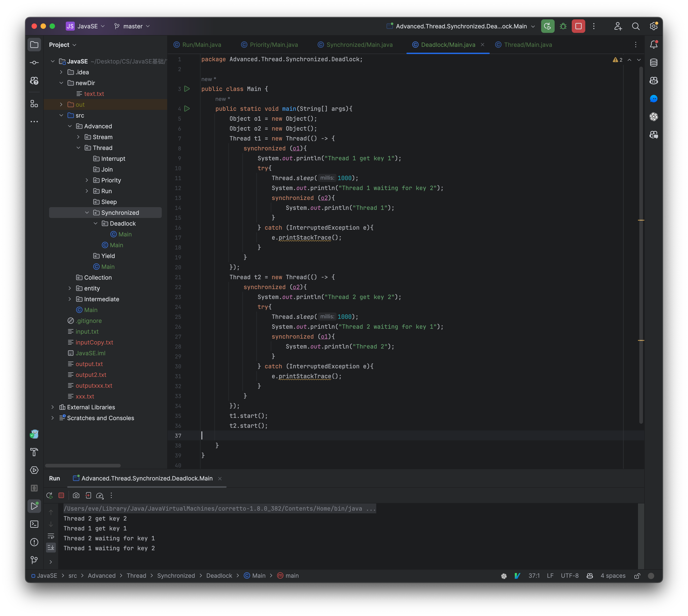This screenshot has height=616, width=688.
Task: Rerun the application from the run toolbar
Action: click(49, 495)
